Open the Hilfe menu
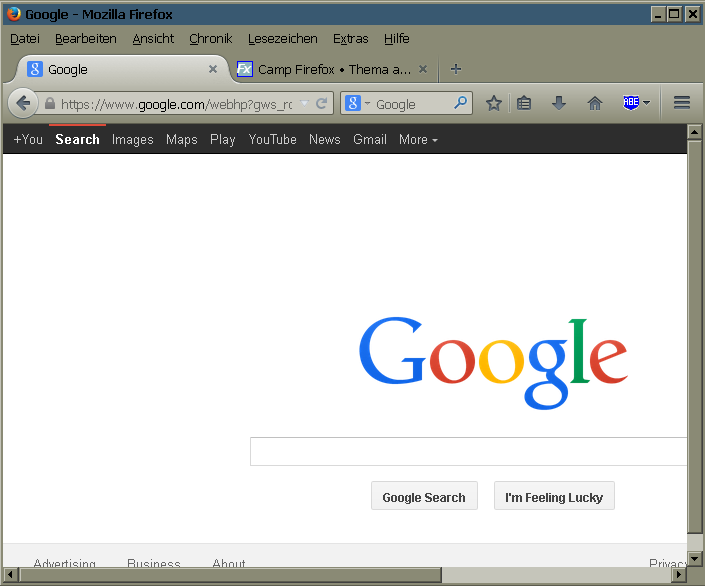 397,39
